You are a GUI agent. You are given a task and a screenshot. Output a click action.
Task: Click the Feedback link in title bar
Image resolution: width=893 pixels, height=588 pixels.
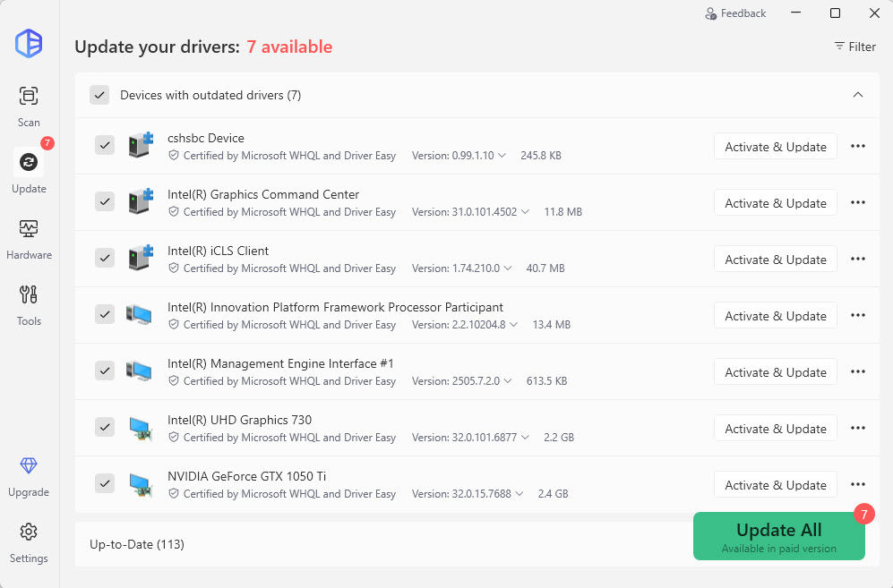735,13
